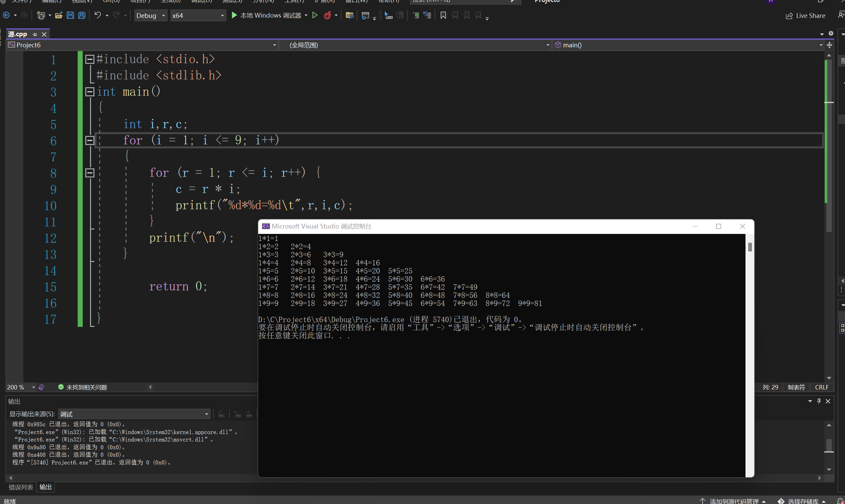Click the Find in Files icon
Viewport: 845px width, 504px height.
point(350,15)
